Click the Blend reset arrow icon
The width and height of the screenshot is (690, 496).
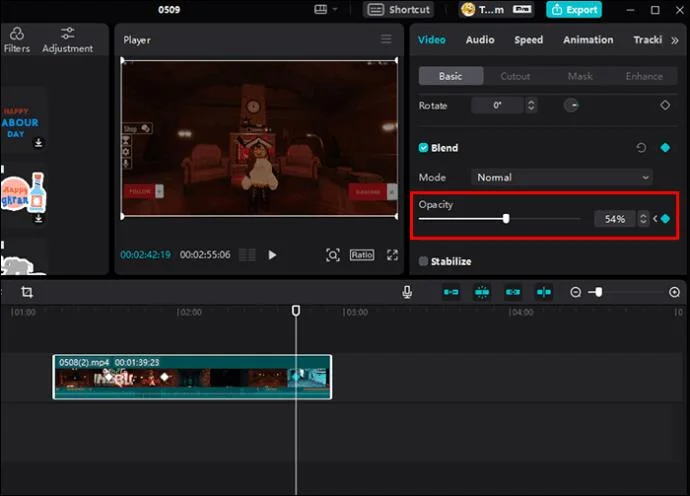pyautogui.click(x=641, y=148)
